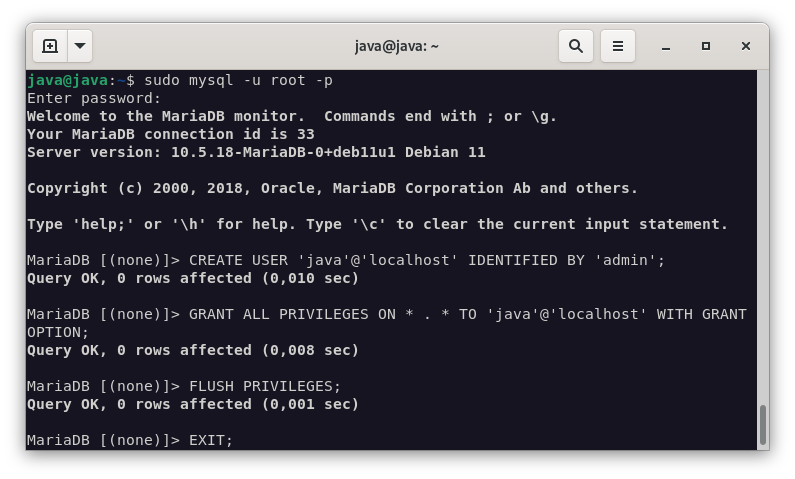Expand the new tab dropdown arrow
Screen dimensions: 795x479
coord(80,46)
